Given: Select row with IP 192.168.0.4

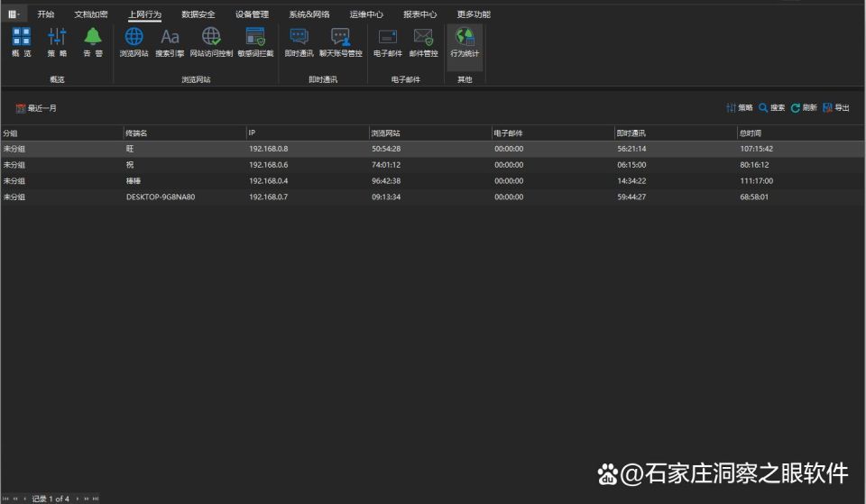Looking at the screenshot, I should point(432,180).
